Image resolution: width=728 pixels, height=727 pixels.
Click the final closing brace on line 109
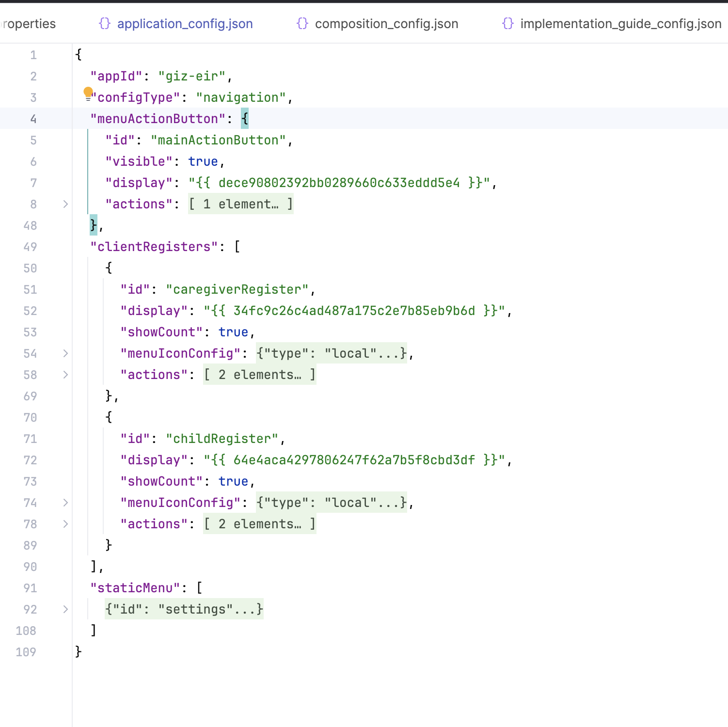pyautogui.click(x=79, y=652)
